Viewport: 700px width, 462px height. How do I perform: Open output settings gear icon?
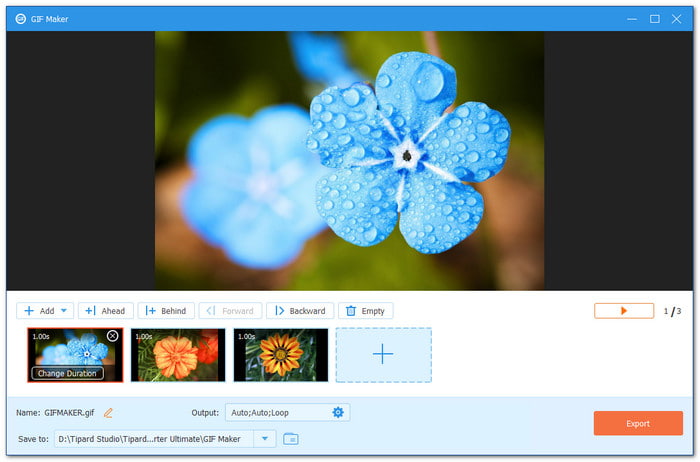[x=338, y=412]
